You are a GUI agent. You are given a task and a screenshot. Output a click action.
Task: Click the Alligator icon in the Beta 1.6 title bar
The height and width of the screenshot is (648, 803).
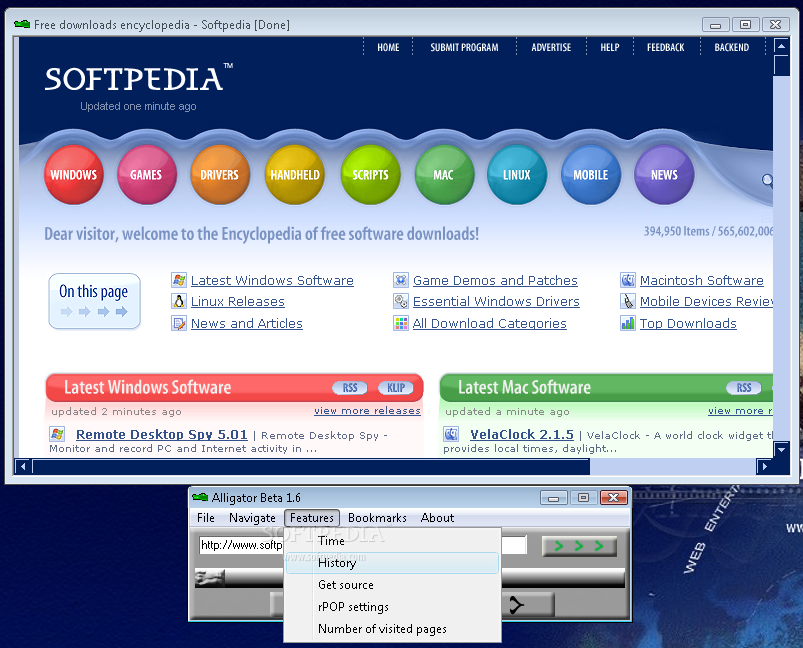(x=200, y=497)
